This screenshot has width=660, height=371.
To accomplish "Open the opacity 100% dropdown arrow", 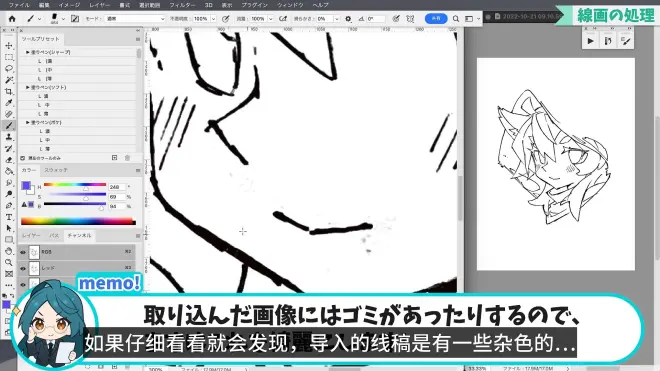I will (213, 19).
